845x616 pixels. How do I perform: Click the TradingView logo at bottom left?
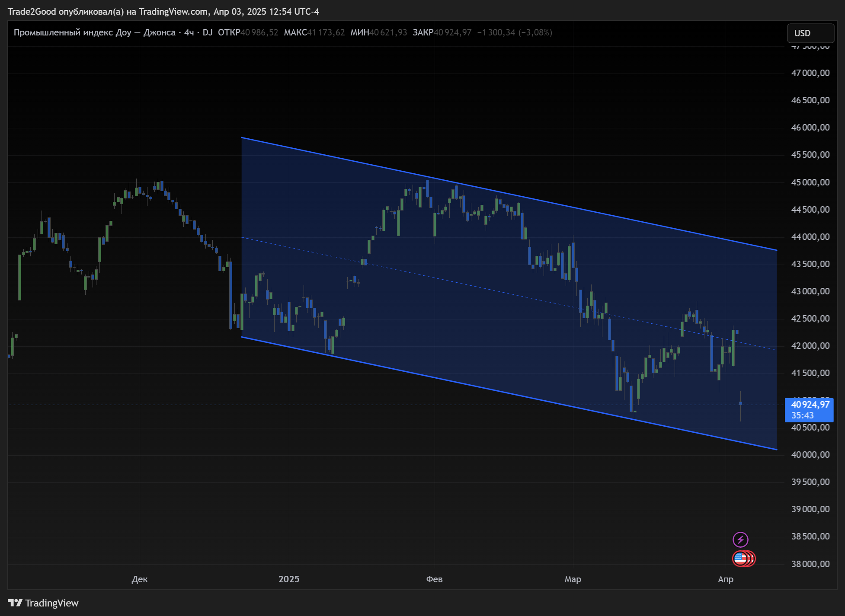43,603
